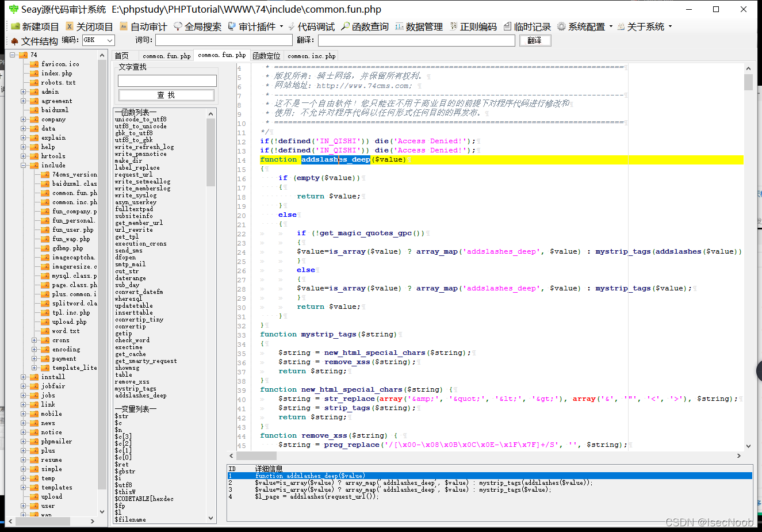Expand the company folder node

(24, 120)
